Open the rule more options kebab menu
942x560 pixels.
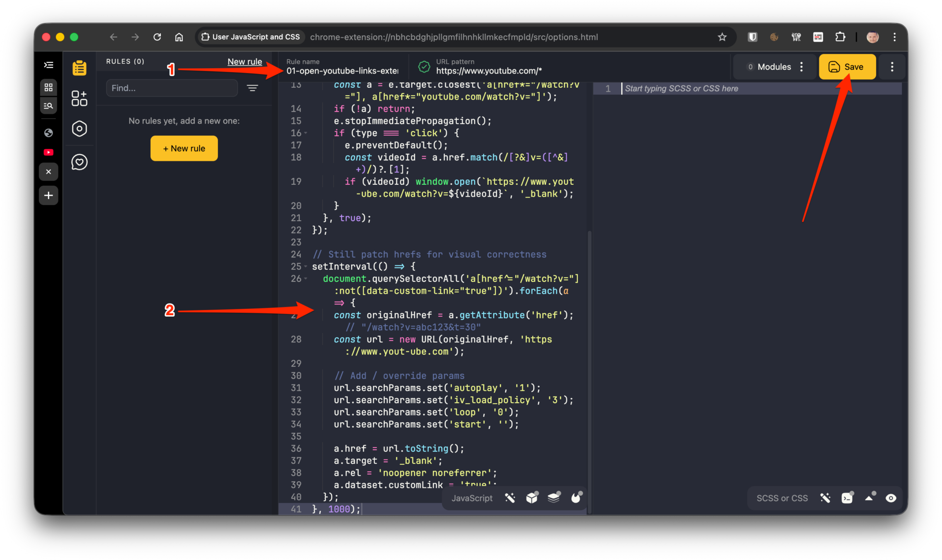coord(892,67)
